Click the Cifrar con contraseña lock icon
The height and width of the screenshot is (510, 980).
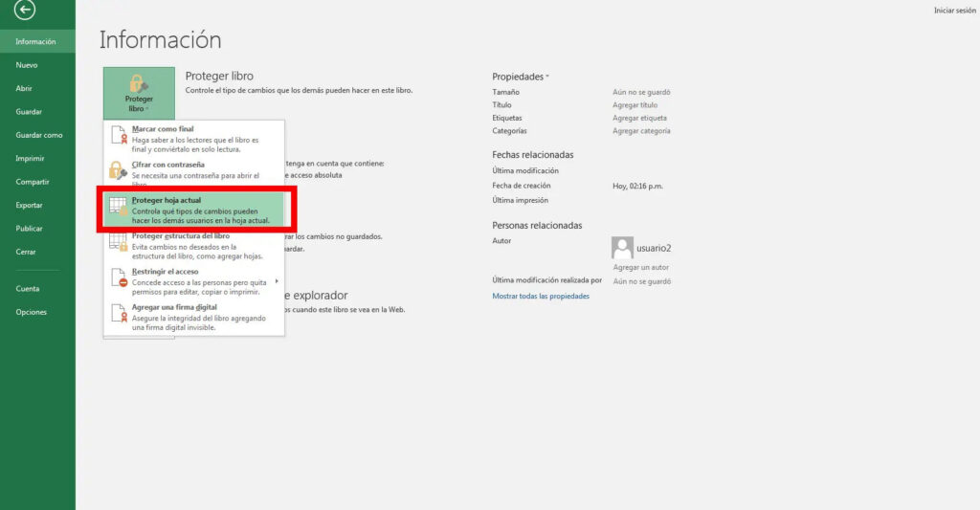118,171
